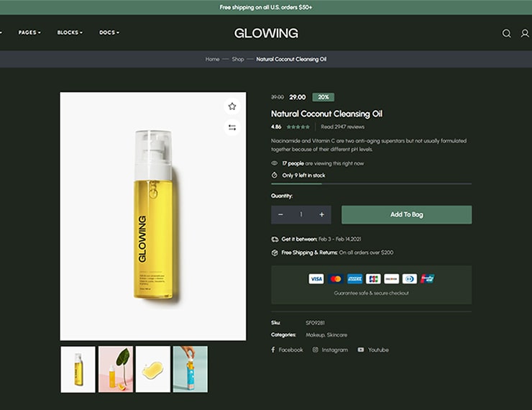Open the Read 2947 reviews link

[343, 127]
